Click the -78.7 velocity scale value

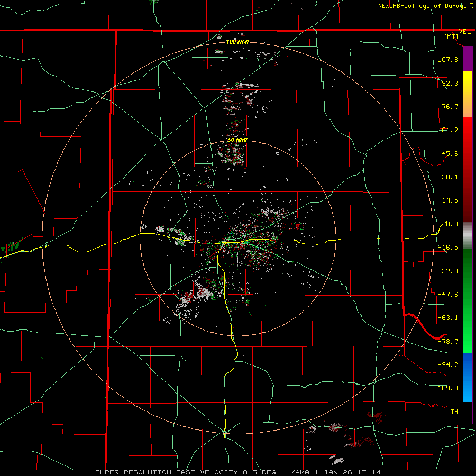click(x=448, y=342)
